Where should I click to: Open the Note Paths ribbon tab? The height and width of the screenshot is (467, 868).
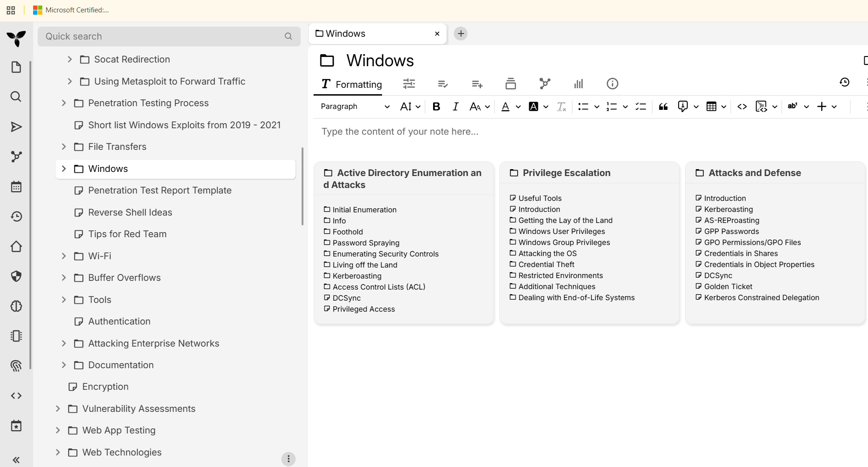pos(511,84)
